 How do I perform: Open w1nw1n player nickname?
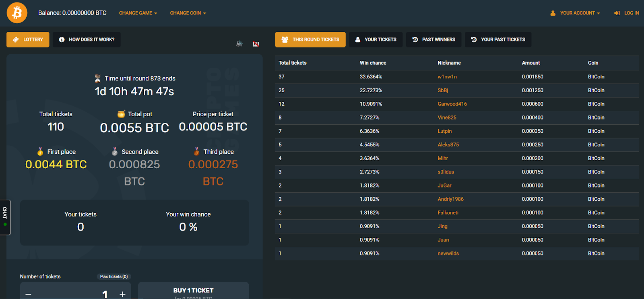pyautogui.click(x=447, y=77)
